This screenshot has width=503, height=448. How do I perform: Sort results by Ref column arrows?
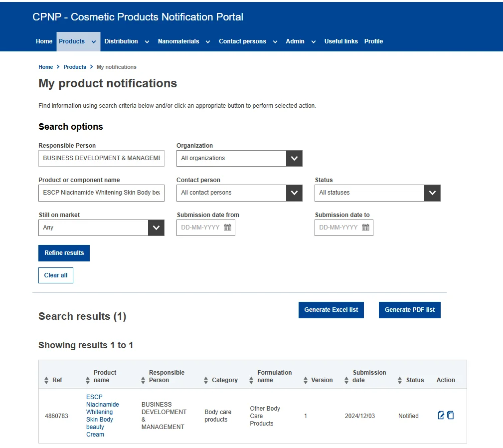[x=47, y=380]
